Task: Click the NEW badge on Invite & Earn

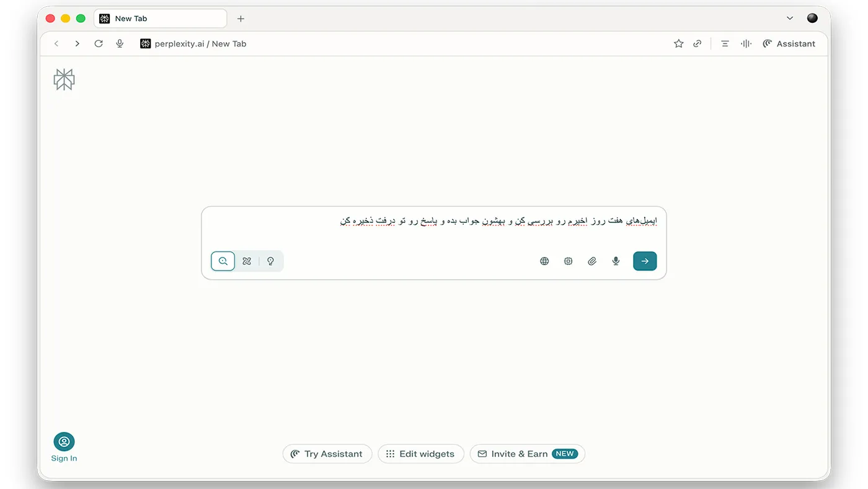Action: 565,454
